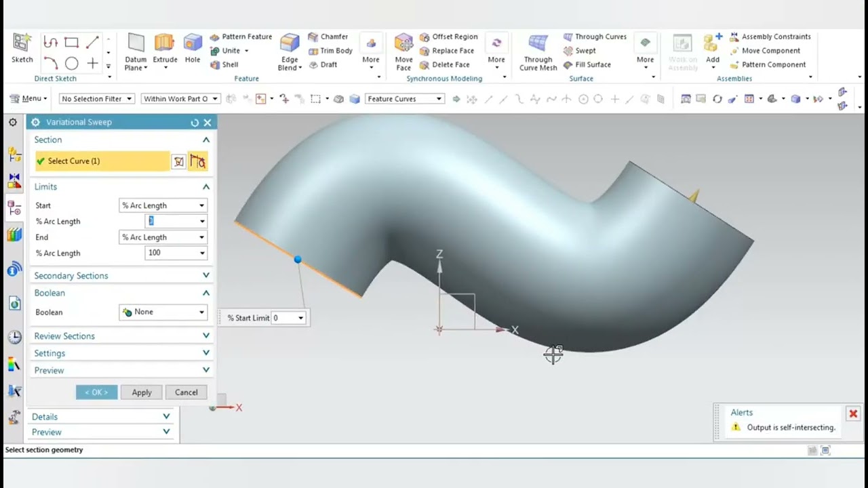Image resolution: width=868 pixels, height=488 pixels.
Task: Click Fill Surface command
Action: (x=587, y=64)
